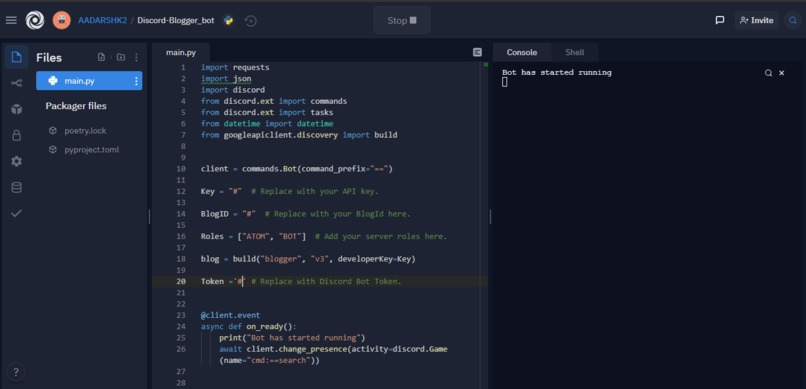Select the Files sidebar icon

[x=16, y=57]
